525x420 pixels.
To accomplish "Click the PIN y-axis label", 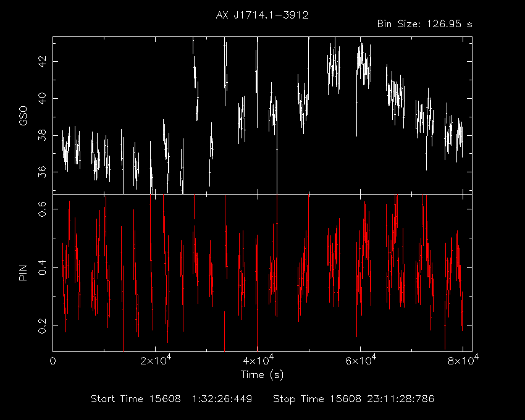I will coord(23,272).
